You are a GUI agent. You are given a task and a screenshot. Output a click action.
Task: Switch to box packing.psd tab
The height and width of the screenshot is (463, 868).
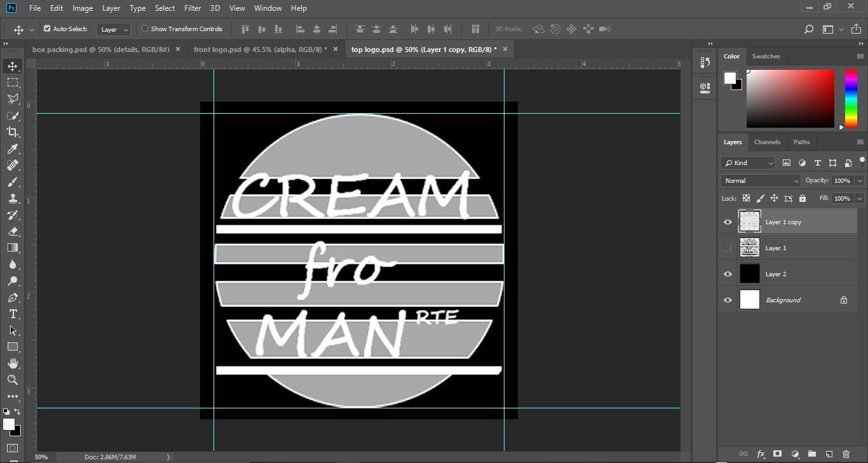(101, 49)
